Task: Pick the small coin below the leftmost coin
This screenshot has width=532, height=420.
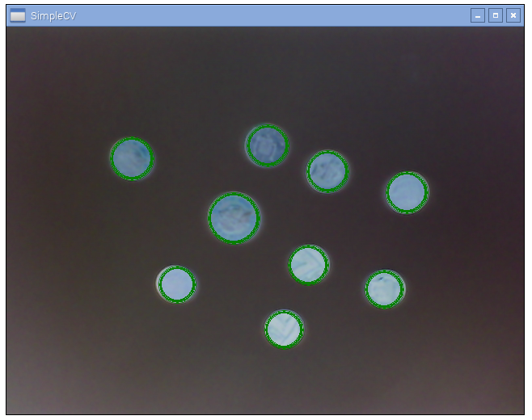Action: tap(177, 284)
